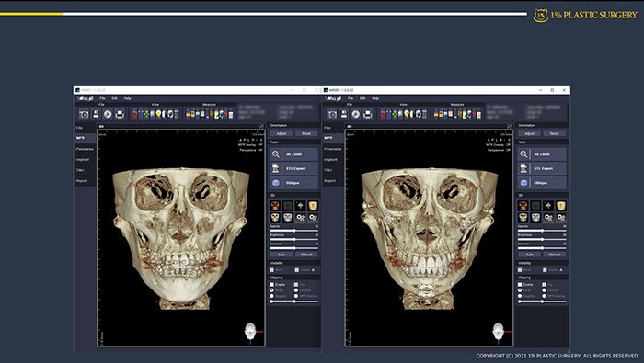
Task: Tick Clipping Flip checkbox in left window
Action: [296, 284]
